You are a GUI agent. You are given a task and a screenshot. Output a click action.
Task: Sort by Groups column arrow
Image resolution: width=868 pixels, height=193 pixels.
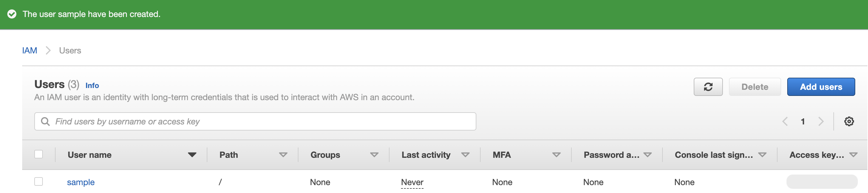tap(374, 155)
